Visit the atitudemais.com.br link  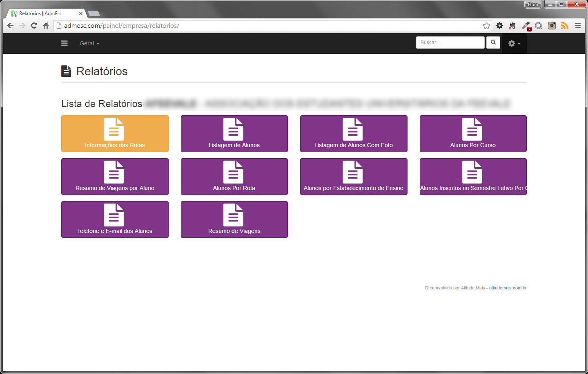click(508, 288)
